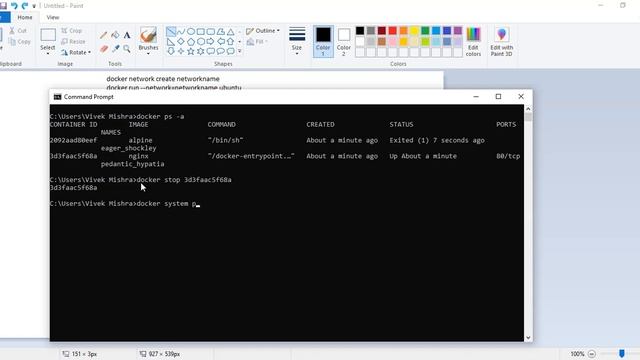640x360 pixels.
Task: Select the Text tool
Action: point(127,35)
